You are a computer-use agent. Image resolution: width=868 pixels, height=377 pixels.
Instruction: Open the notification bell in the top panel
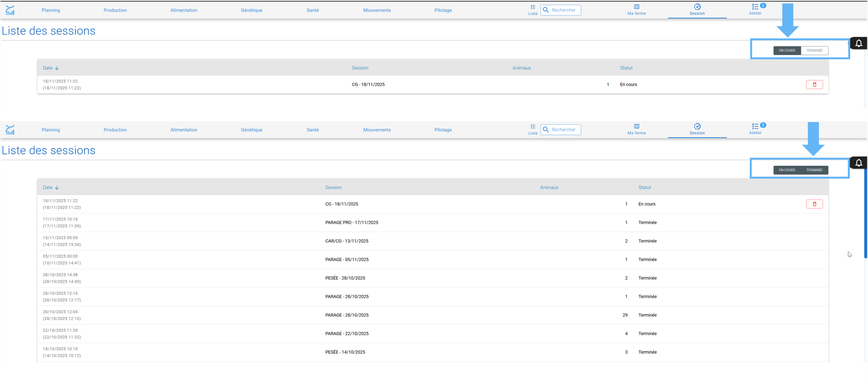coord(859,43)
